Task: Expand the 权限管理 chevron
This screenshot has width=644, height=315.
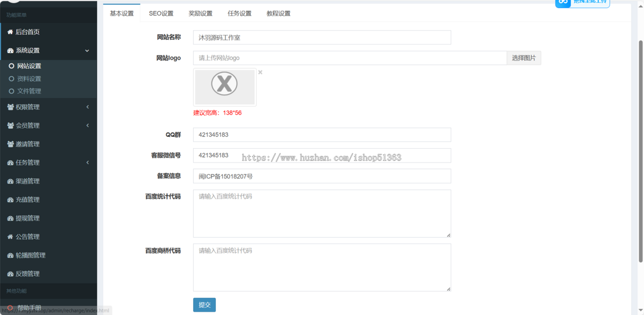Action: [x=87, y=107]
